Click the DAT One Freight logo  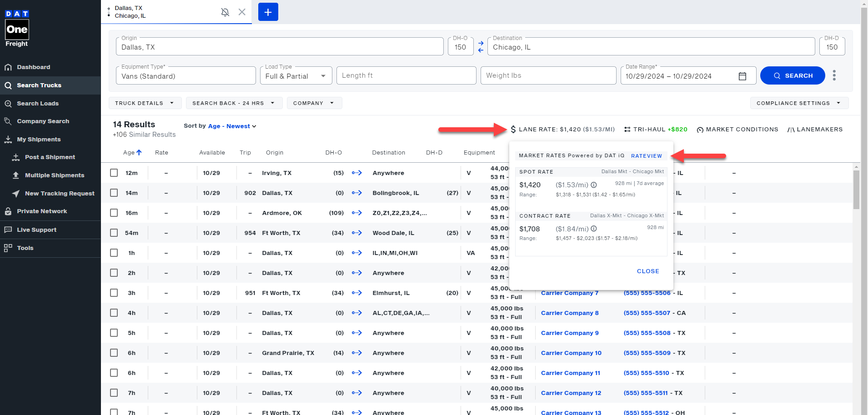pos(17,29)
